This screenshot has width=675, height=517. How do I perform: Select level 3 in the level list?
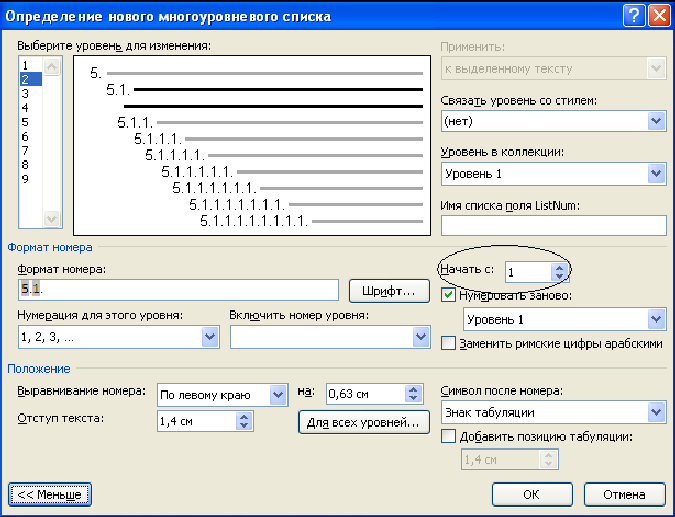(31, 93)
